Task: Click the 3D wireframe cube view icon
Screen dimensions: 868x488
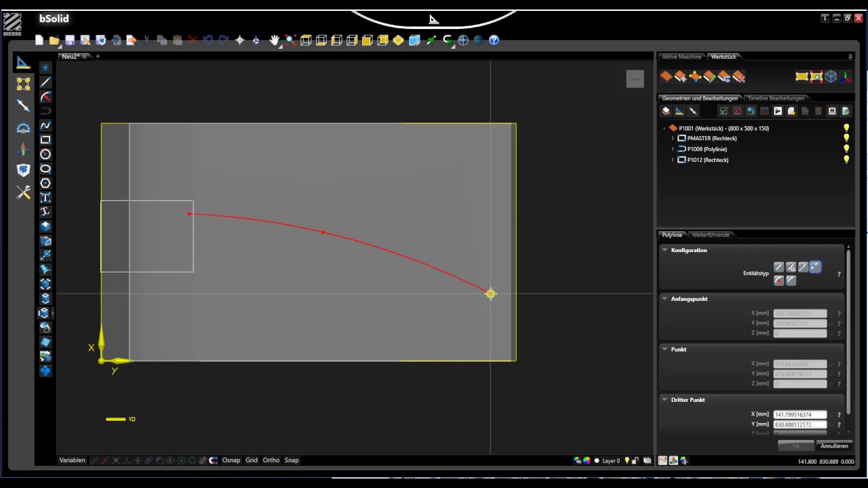Action: (831, 77)
